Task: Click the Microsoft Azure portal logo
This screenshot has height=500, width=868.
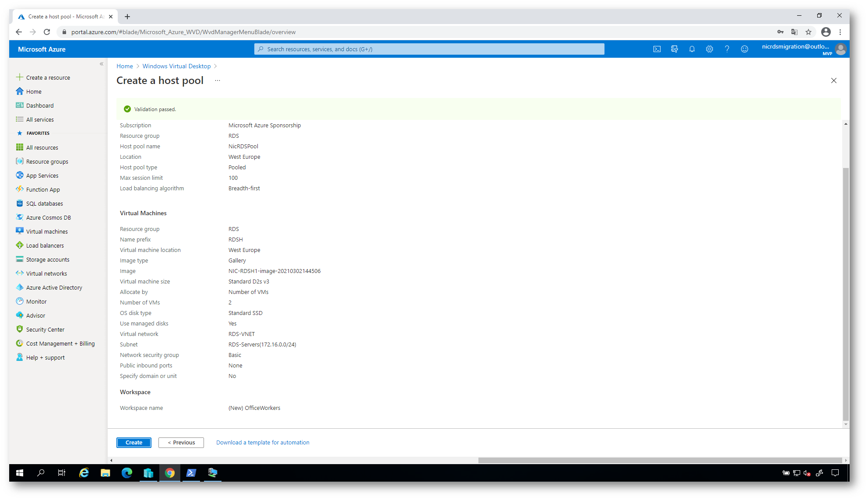Action: tap(42, 49)
